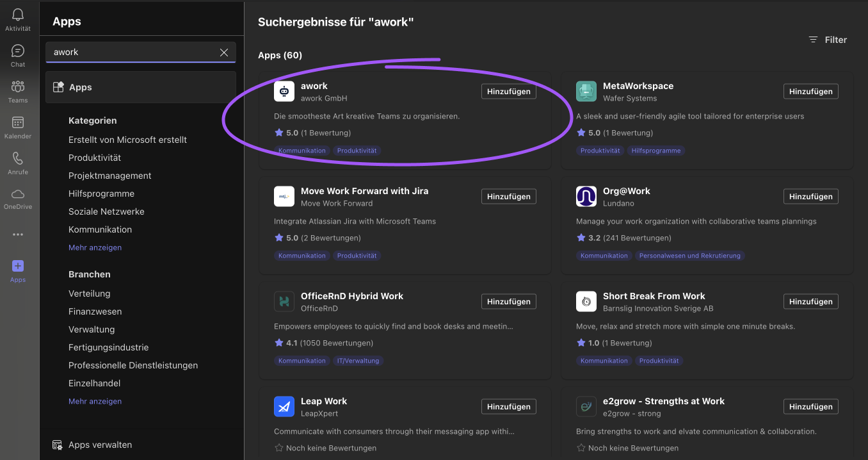
Task: Select the Verteilung industry
Action: point(90,293)
